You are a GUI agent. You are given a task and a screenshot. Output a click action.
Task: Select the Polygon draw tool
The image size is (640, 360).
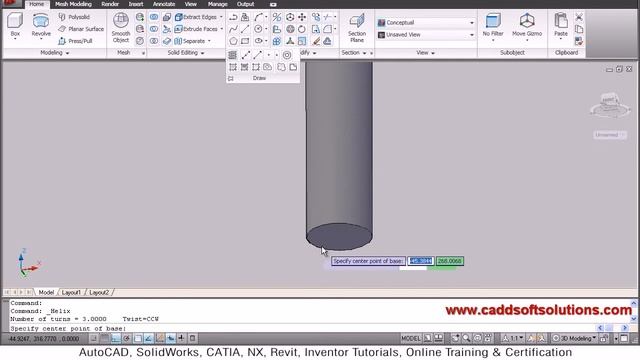pos(233,41)
